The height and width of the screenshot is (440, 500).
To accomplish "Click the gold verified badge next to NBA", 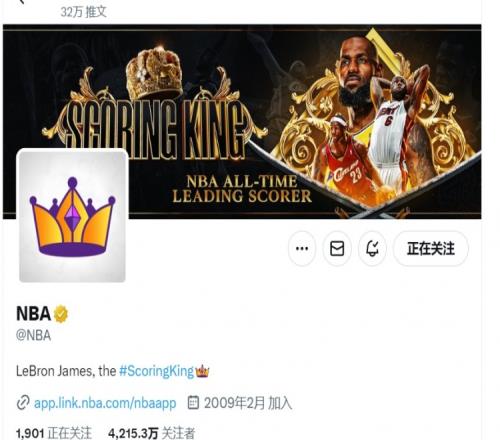I will point(61,314).
